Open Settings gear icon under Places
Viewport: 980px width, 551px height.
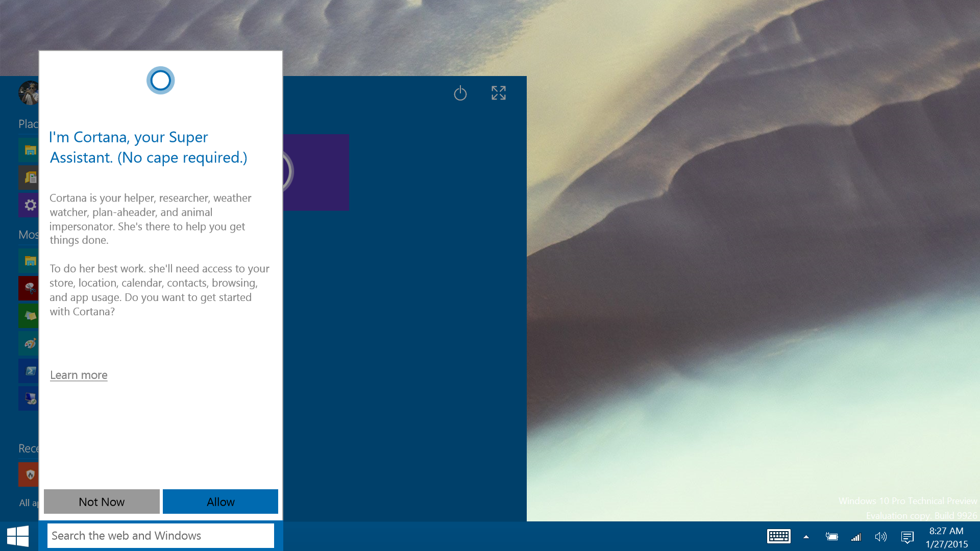pyautogui.click(x=29, y=205)
